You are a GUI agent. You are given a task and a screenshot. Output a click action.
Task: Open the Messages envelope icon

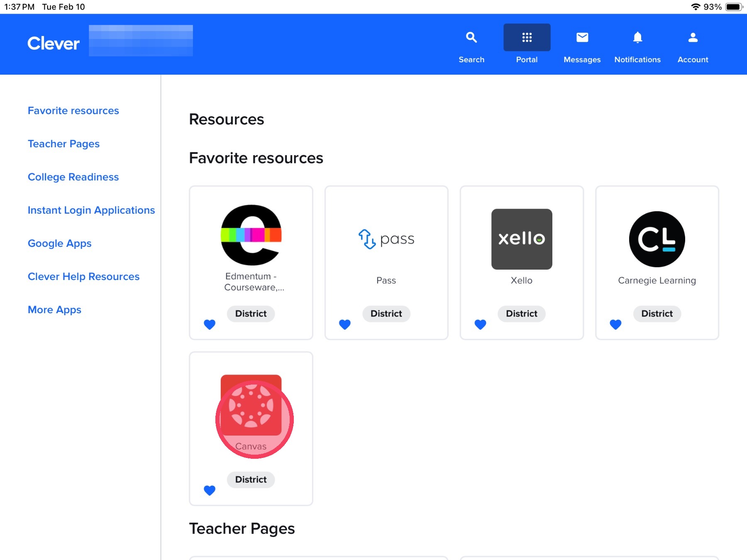tap(582, 37)
